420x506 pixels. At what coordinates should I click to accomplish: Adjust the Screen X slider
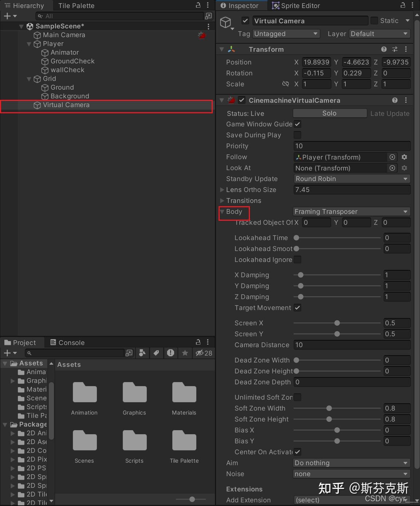pos(337,323)
